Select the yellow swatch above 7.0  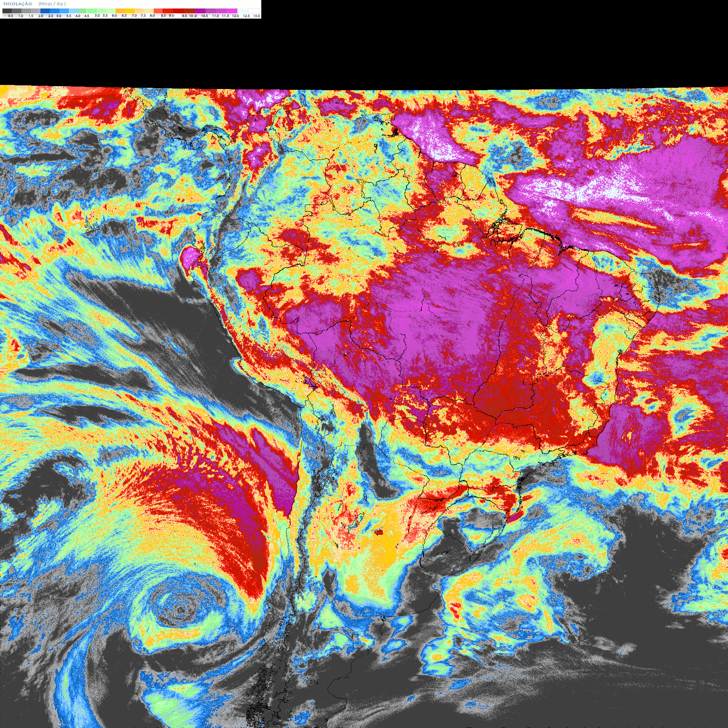(x=130, y=11)
